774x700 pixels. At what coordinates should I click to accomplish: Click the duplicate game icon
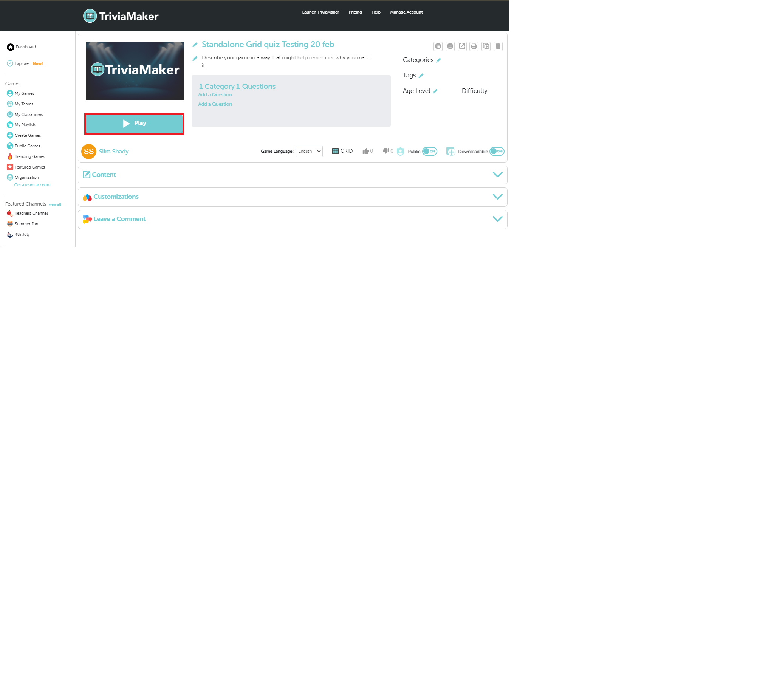point(486,46)
